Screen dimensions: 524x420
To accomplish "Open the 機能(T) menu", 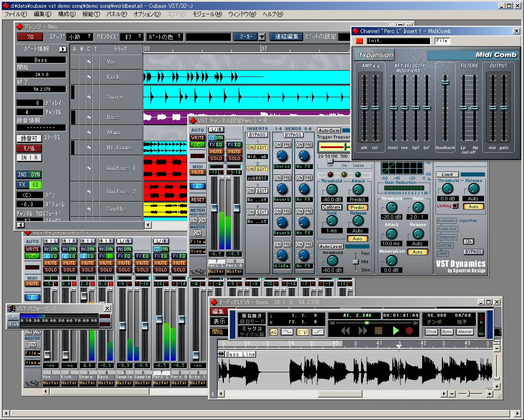I will 91,14.
